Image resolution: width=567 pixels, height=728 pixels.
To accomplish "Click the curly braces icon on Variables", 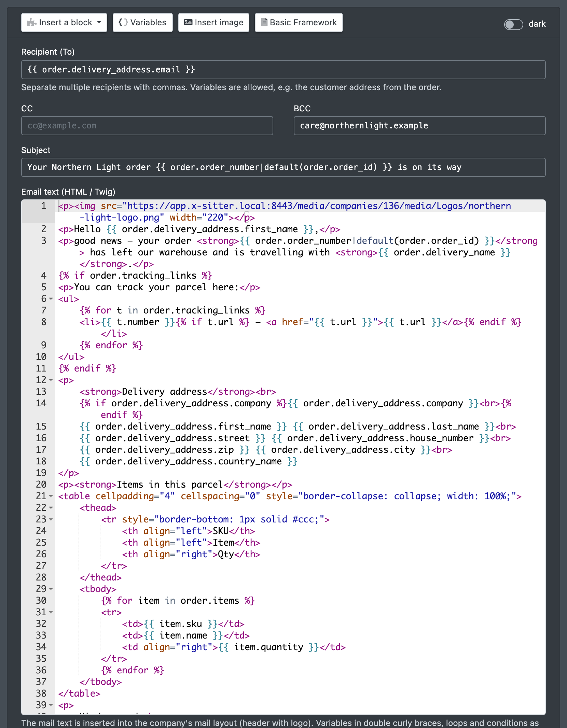I will point(123,22).
